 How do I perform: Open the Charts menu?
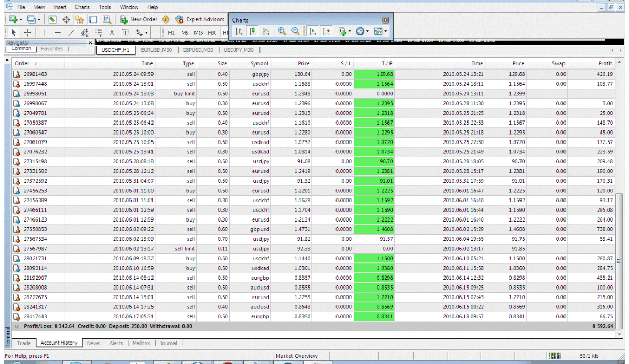coord(82,7)
